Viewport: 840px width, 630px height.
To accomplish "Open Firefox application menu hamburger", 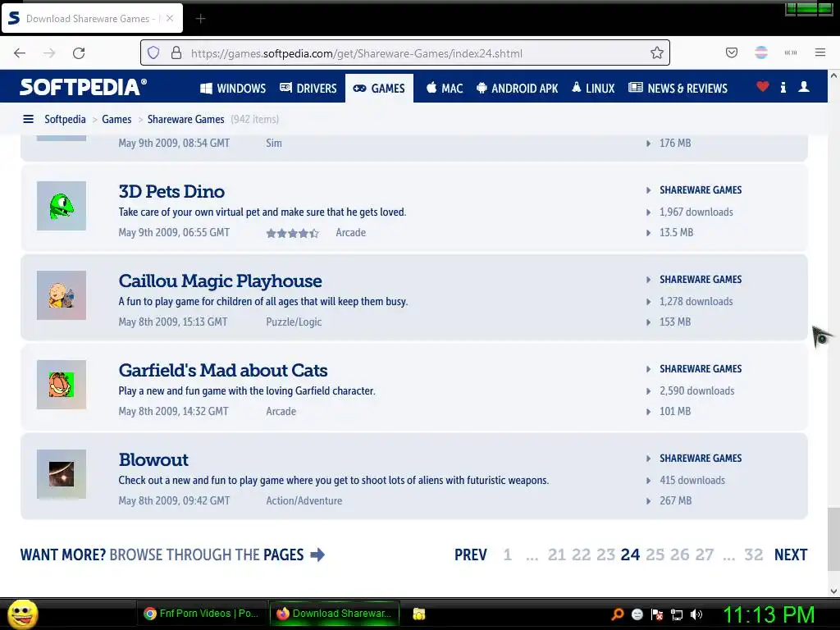I will click(x=819, y=52).
